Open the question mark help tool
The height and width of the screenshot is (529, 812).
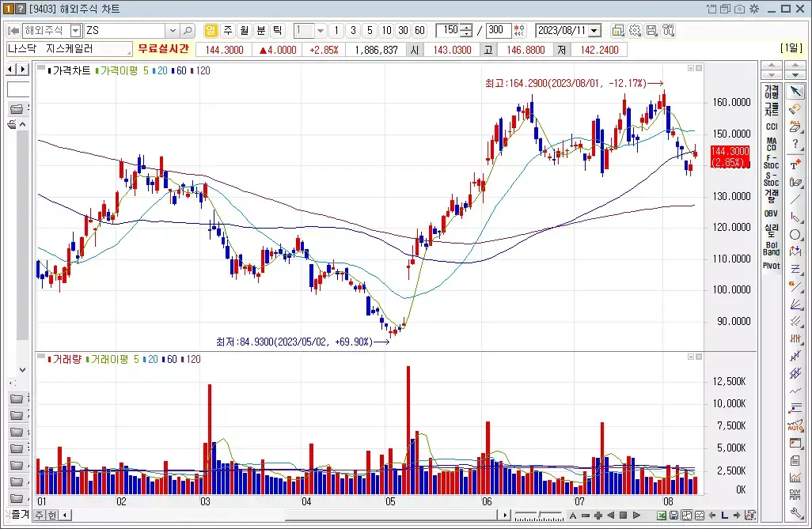(795, 145)
